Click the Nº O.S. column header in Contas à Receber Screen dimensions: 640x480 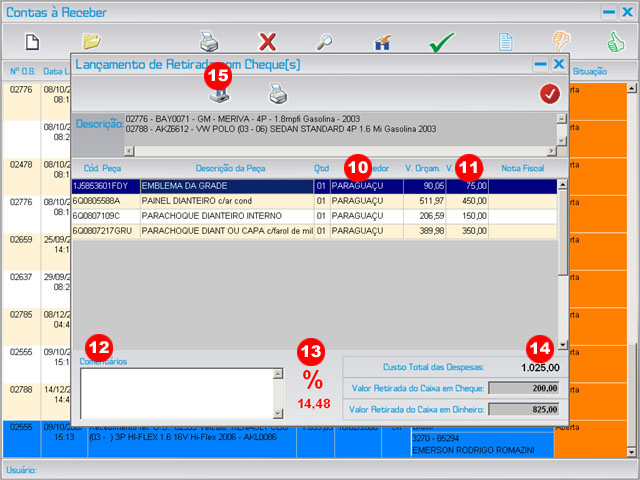pos(22,71)
